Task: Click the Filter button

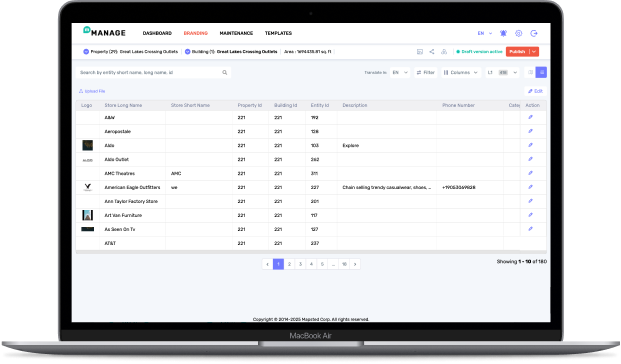Action: tap(426, 72)
